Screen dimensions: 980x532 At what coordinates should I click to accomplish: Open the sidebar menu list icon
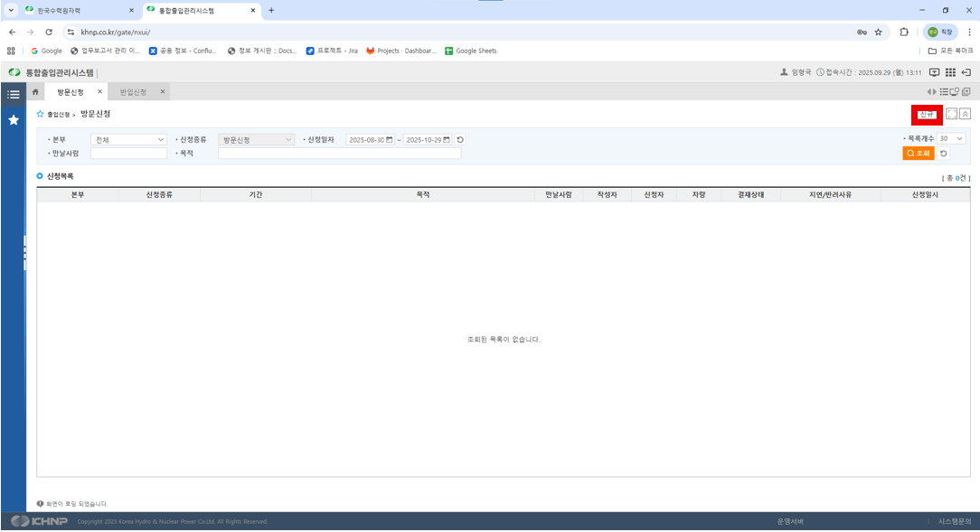[13, 94]
